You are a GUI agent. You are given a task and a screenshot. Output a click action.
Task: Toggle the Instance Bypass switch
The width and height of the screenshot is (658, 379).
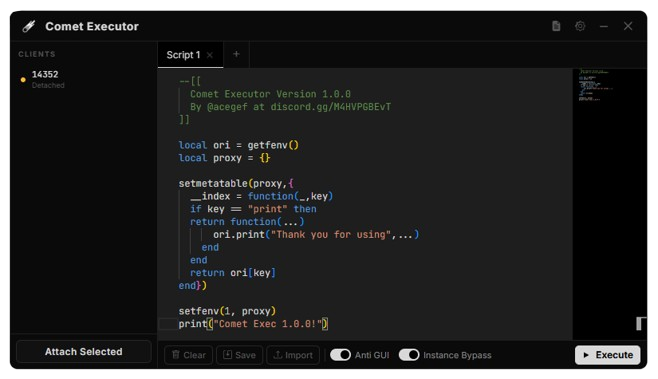[409, 355]
